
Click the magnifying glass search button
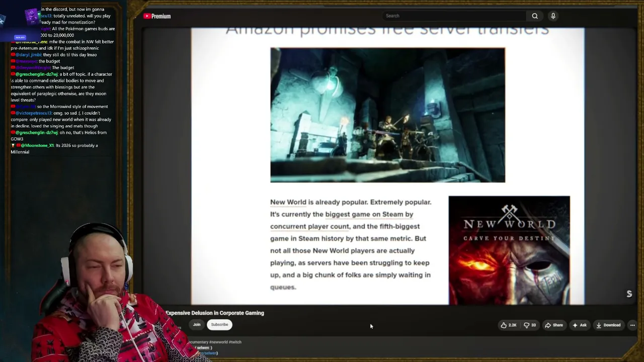pos(535,16)
